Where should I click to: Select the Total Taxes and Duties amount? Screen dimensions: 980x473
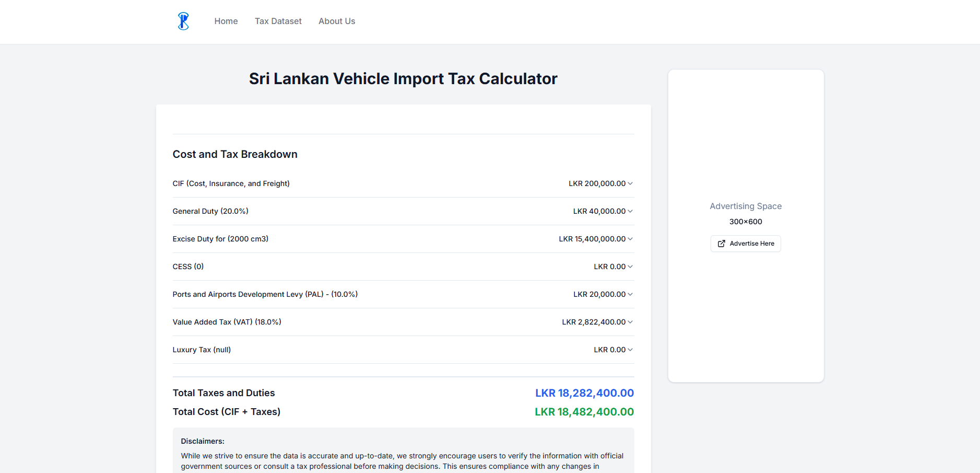(584, 393)
